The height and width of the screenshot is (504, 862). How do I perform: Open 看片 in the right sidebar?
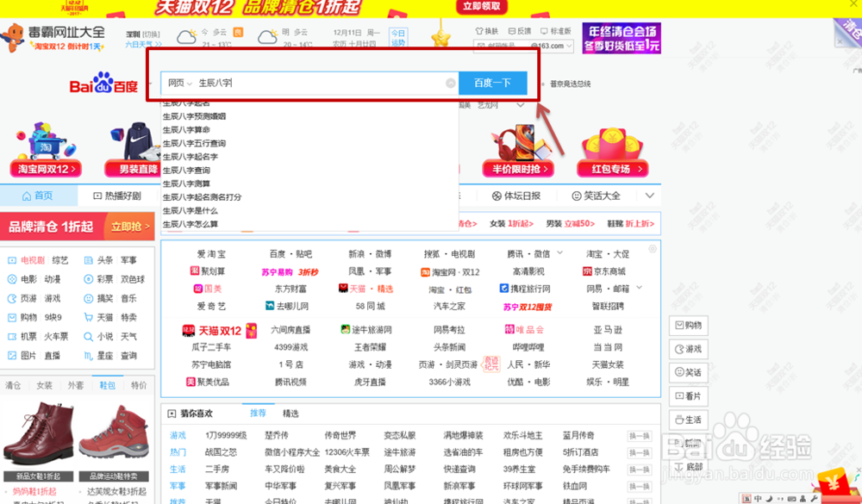pos(688,396)
